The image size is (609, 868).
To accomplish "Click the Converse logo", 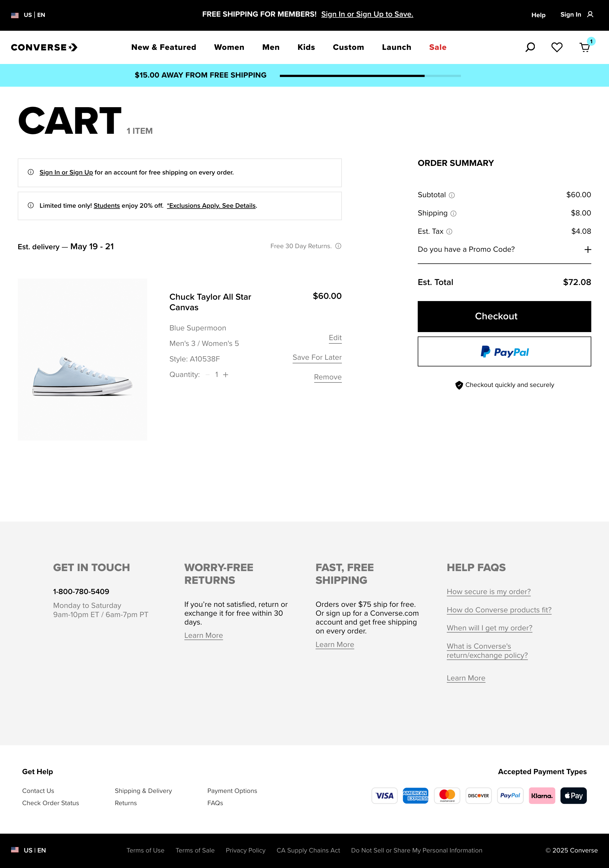I will (44, 47).
